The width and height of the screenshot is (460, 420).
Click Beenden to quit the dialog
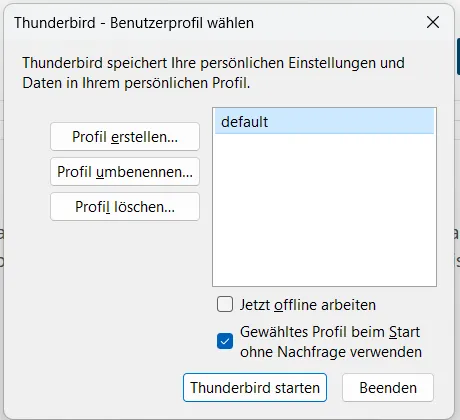tap(388, 388)
